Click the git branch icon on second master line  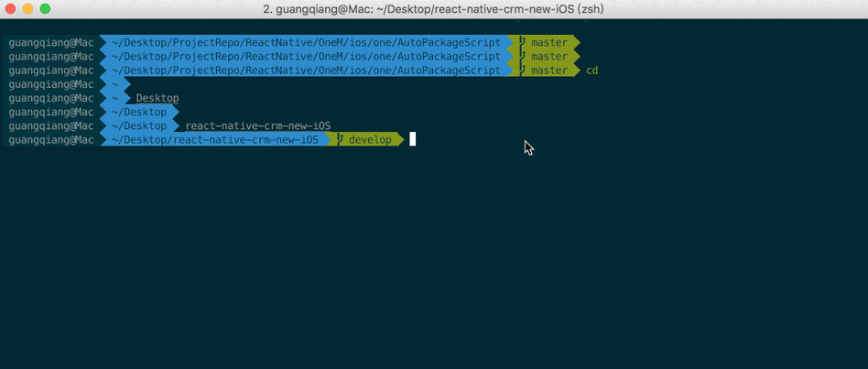click(x=522, y=57)
